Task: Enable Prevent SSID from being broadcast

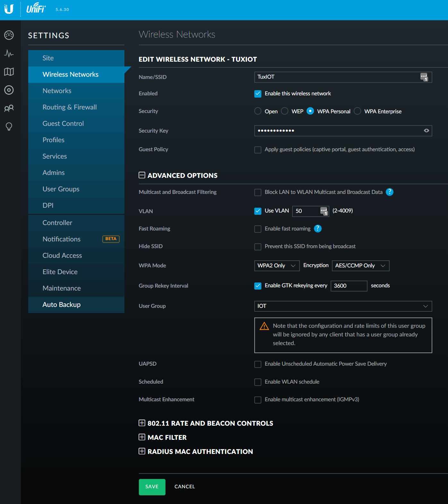Action: [x=258, y=247]
